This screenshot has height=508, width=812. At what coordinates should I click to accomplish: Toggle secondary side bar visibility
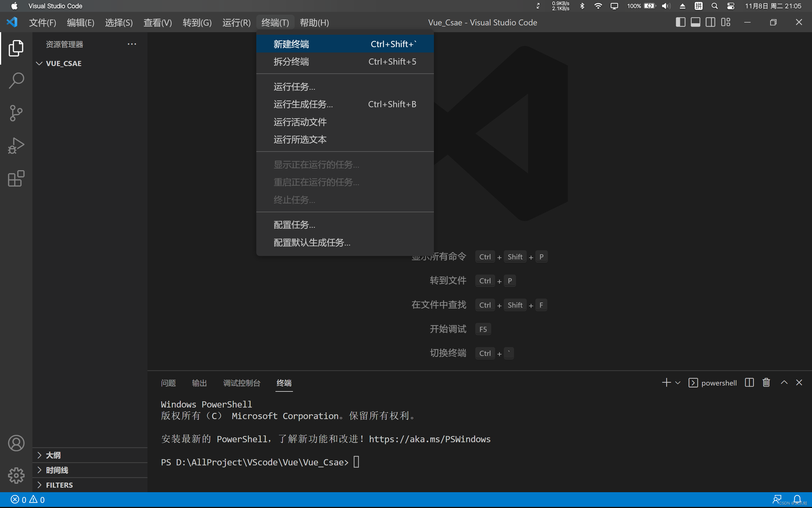[710, 22]
